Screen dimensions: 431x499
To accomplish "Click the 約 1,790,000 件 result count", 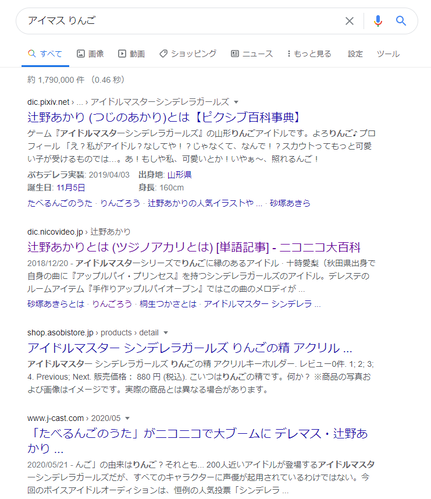I will (x=56, y=80).
